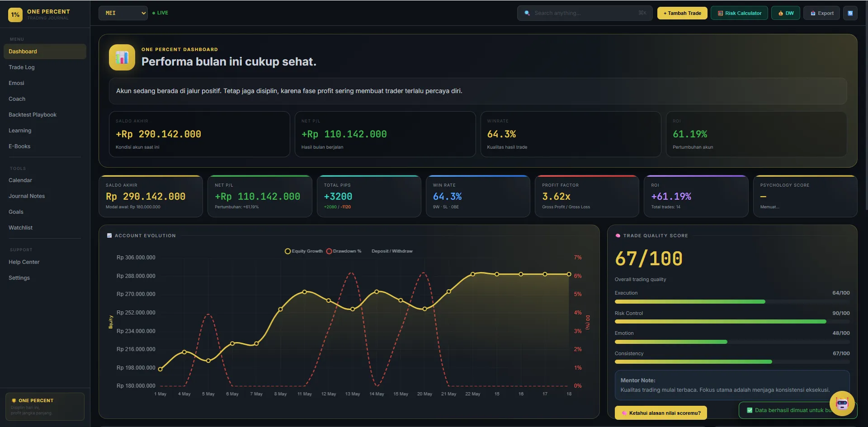This screenshot has height=427, width=868.
Task: Click the Trade Quality Score pink icon
Action: coord(618,235)
